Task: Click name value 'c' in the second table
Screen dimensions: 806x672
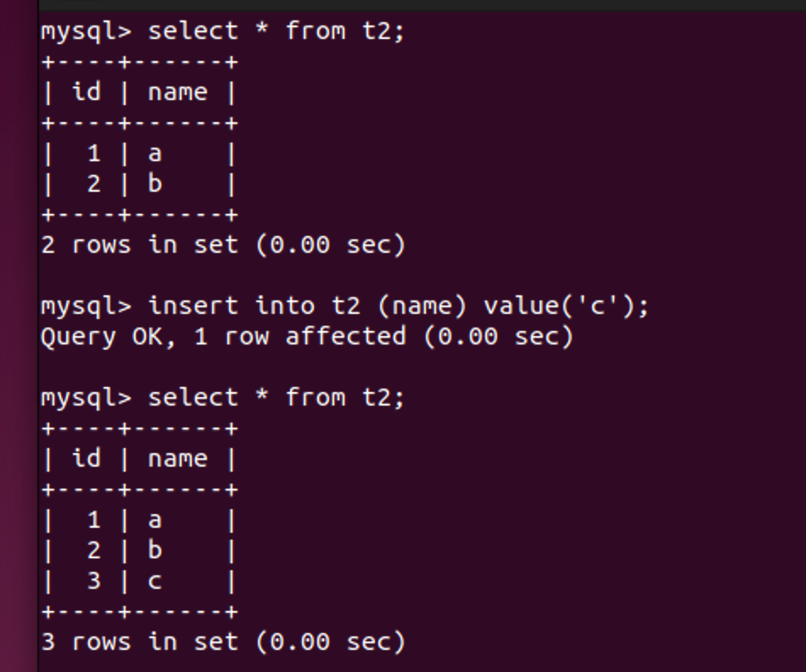Action: click(x=154, y=581)
